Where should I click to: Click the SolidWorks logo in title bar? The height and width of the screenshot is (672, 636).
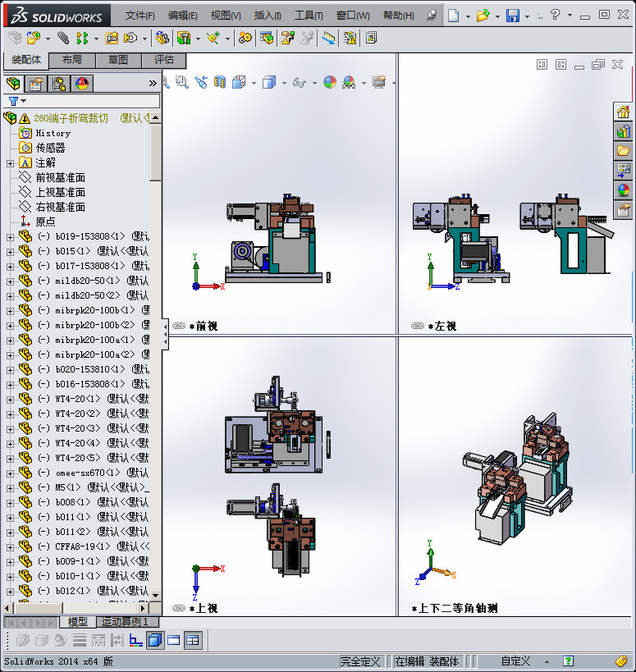[x=57, y=16]
